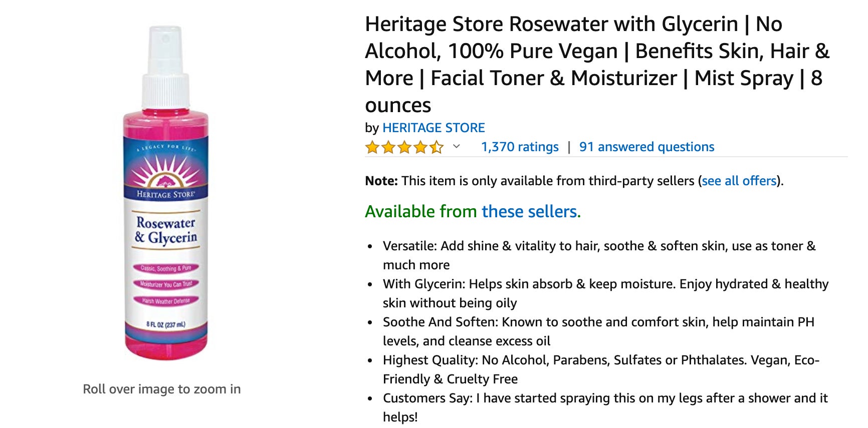Viewport: 868px width, 428px height.
Task: Click the product title heading
Action: (596, 64)
